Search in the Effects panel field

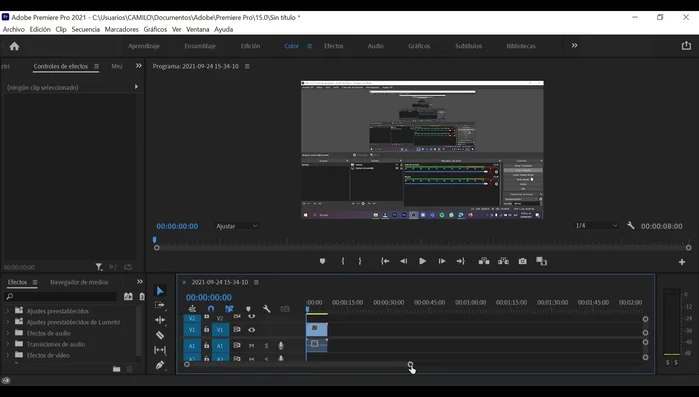pos(61,296)
